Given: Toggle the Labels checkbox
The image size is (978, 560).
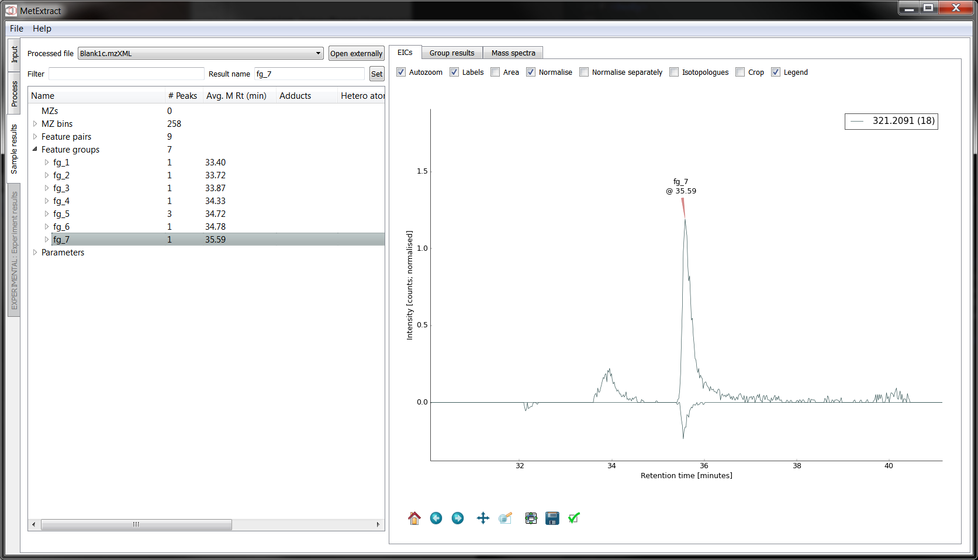Looking at the screenshot, I should tap(454, 72).
